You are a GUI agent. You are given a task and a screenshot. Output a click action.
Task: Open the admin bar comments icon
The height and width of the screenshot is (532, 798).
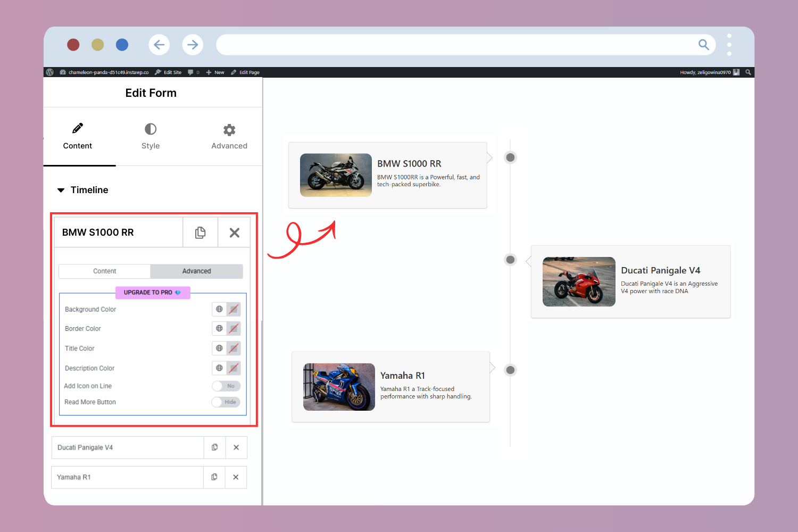(190, 72)
